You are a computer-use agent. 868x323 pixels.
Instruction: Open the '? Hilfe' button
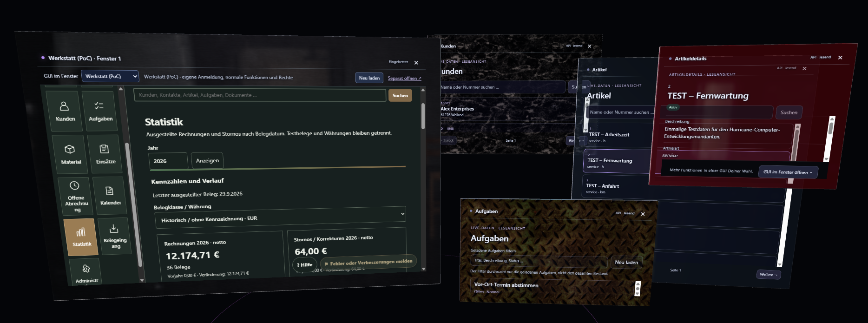[304, 265]
